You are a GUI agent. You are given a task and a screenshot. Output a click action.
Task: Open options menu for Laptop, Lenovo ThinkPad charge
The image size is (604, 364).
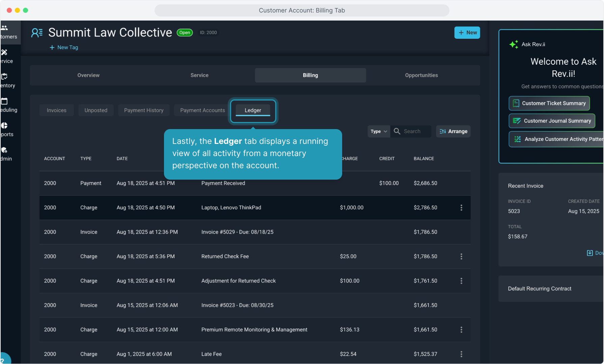[x=461, y=208]
